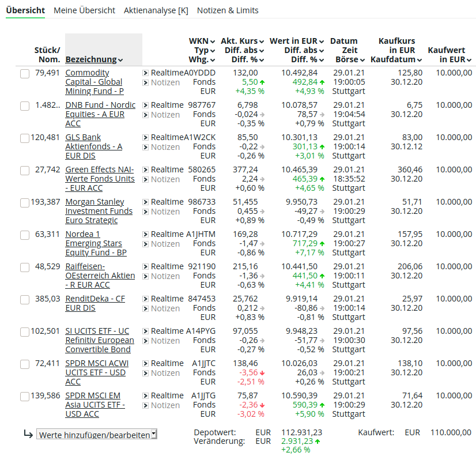The image size is (476, 456).
Task: Open the Notizen & Limits tab
Action: point(228,10)
